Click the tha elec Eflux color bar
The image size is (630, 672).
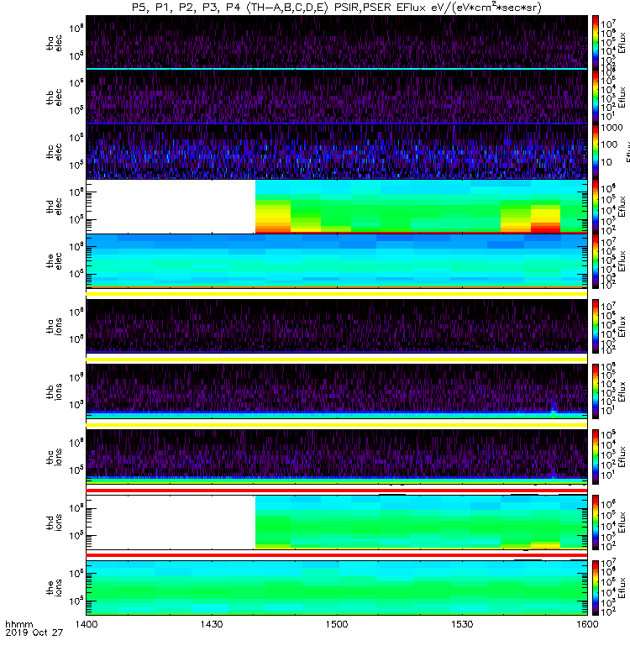(x=596, y=42)
